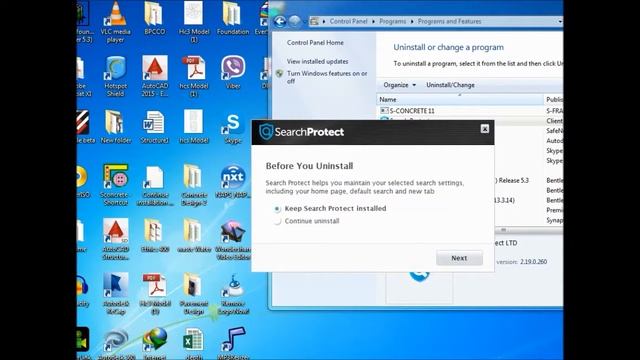Open the hcs Model (1) PDF file

click(193, 76)
